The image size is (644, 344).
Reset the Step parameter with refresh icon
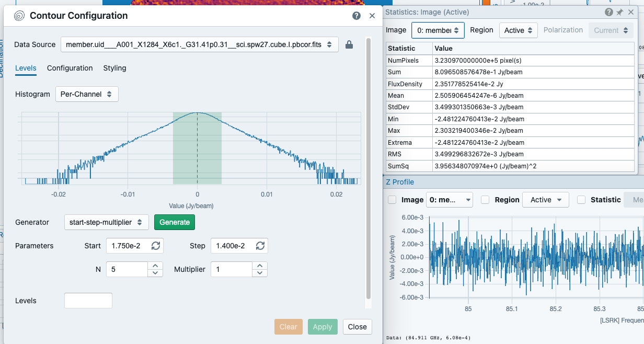(x=260, y=246)
